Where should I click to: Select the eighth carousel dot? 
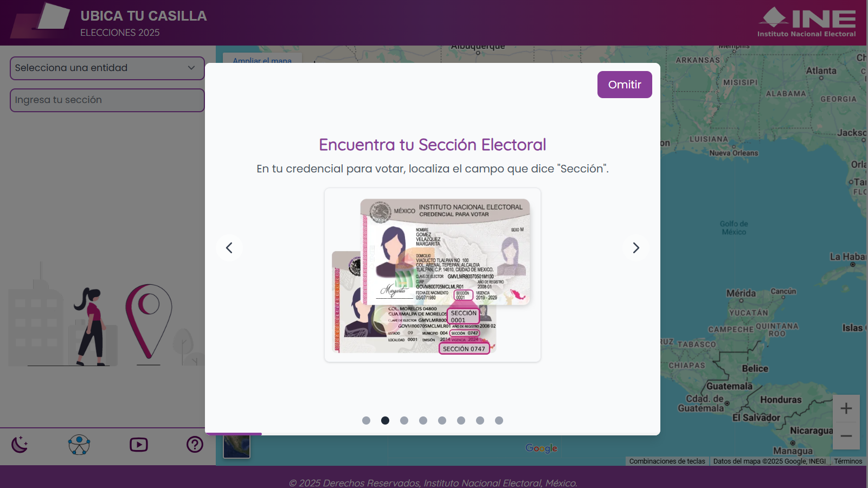coord(499,420)
